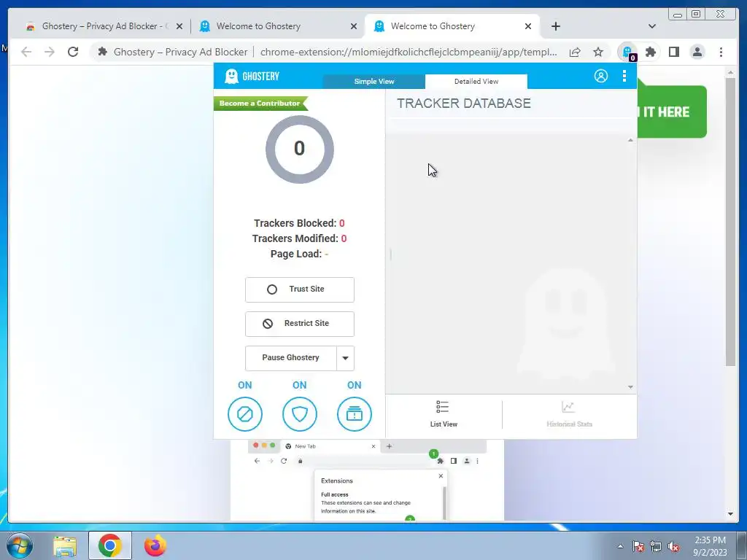Open the Ghostery account profile icon

(x=601, y=76)
